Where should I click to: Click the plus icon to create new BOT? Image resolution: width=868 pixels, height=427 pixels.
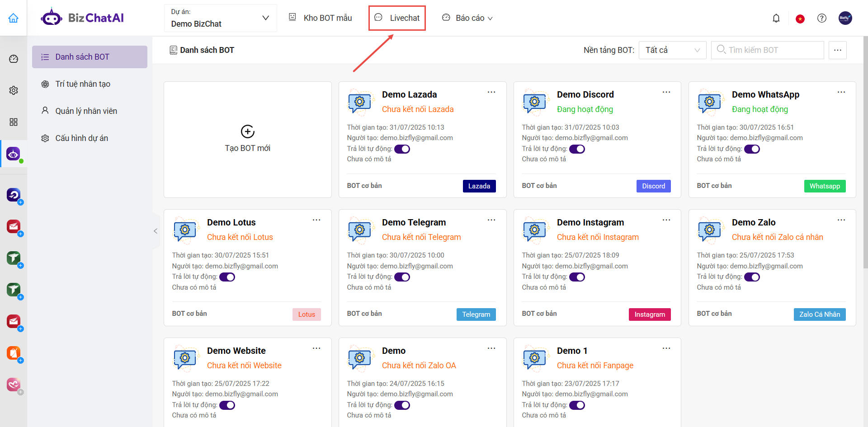pyautogui.click(x=247, y=131)
